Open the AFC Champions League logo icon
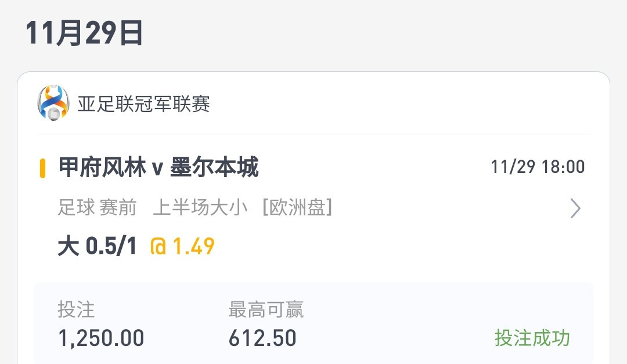The height and width of the screenshot is (364, 627). pos(53,102)
